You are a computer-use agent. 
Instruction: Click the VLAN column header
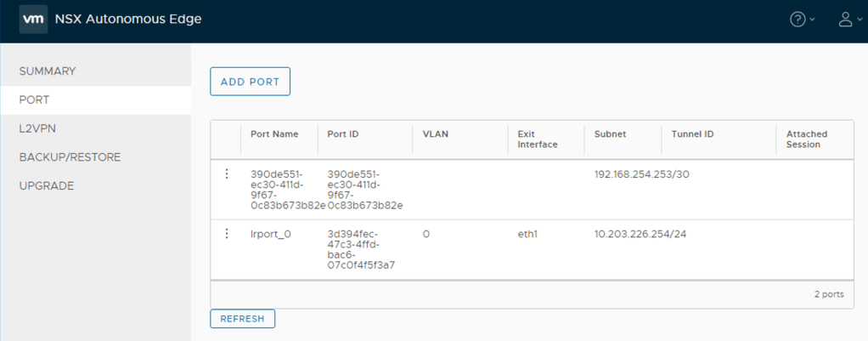435,134
